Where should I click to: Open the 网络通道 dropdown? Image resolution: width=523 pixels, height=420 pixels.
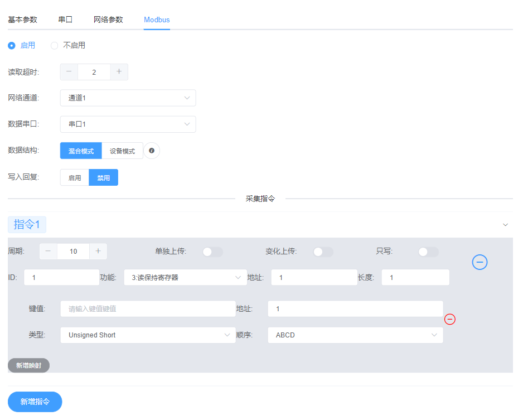click(x=128, y=98)
